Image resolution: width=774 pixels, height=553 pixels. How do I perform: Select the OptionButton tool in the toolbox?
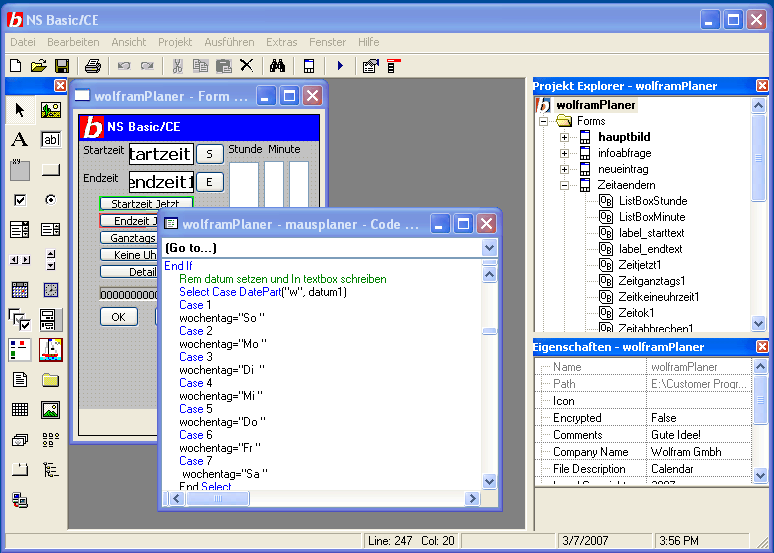click(50, 200)
